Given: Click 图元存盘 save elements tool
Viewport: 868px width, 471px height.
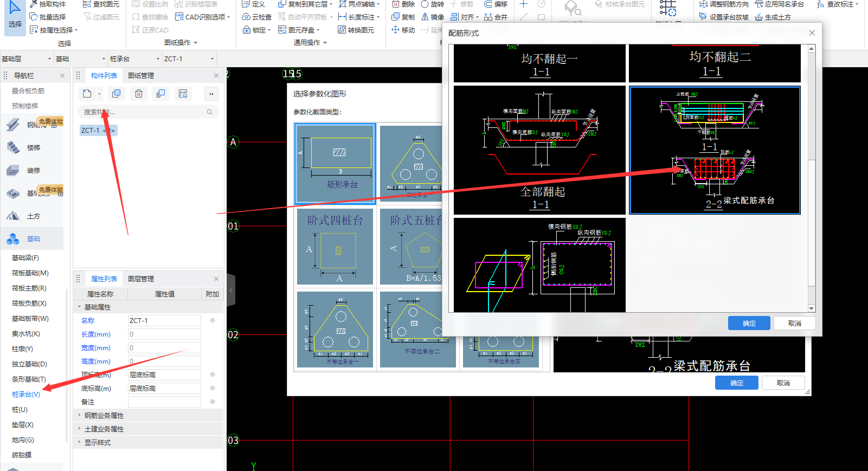Looking at the screenshot, I should (x=299, y=30).
